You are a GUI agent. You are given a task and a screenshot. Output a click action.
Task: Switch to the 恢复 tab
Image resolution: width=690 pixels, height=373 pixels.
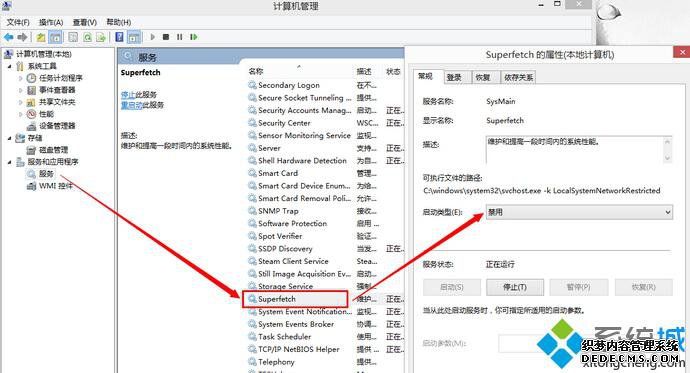(483, 77)
